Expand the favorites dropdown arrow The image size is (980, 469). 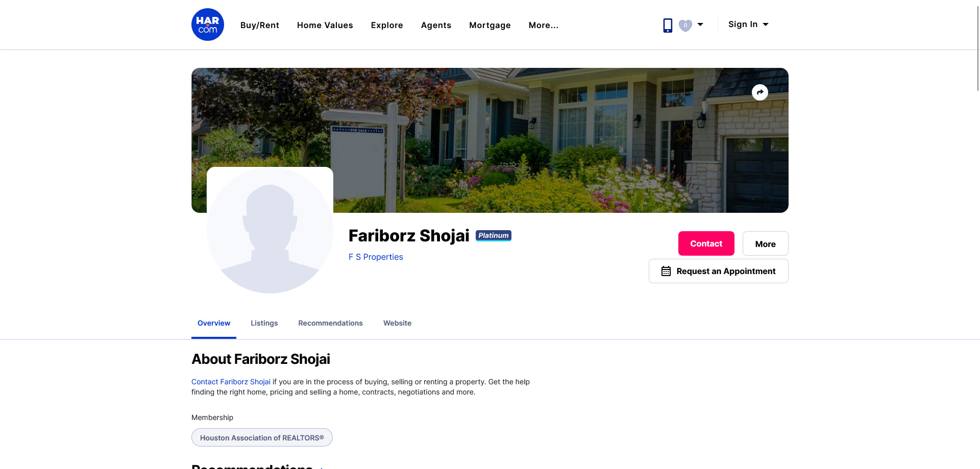tap(700, 24)
